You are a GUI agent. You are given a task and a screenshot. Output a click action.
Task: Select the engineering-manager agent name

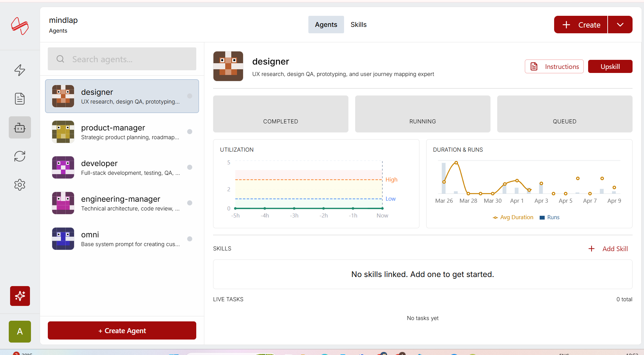(x=121, y=199)
